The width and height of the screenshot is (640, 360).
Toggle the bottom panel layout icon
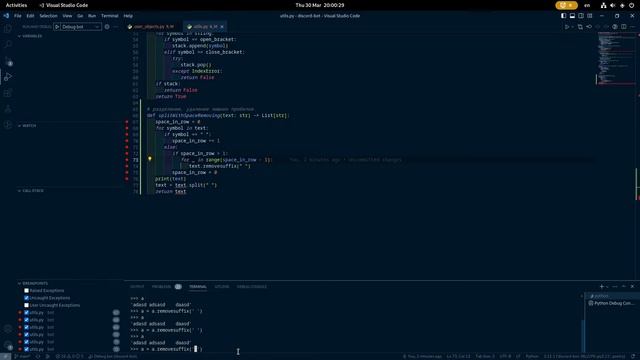(572, 16)
